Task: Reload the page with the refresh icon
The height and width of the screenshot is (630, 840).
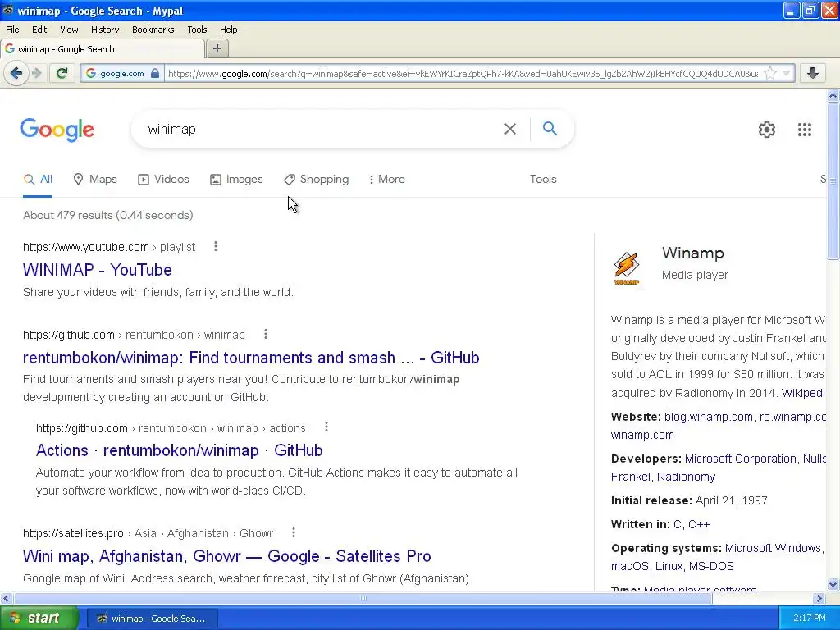Action: coord(62,73)
